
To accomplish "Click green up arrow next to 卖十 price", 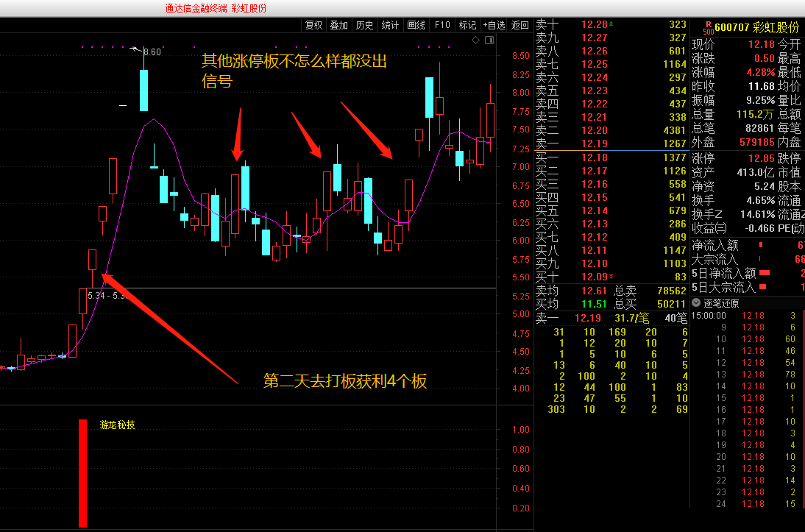I will pos(611,25).
